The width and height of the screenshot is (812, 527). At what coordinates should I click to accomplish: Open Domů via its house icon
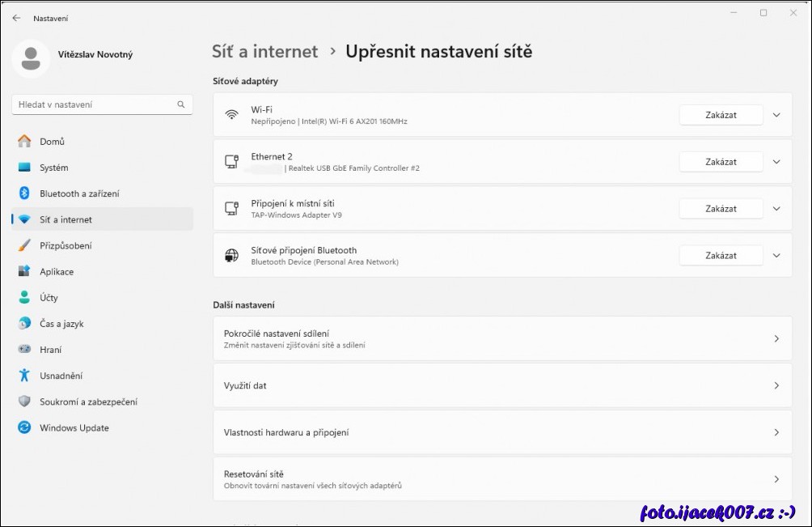(x=24, y=142)
